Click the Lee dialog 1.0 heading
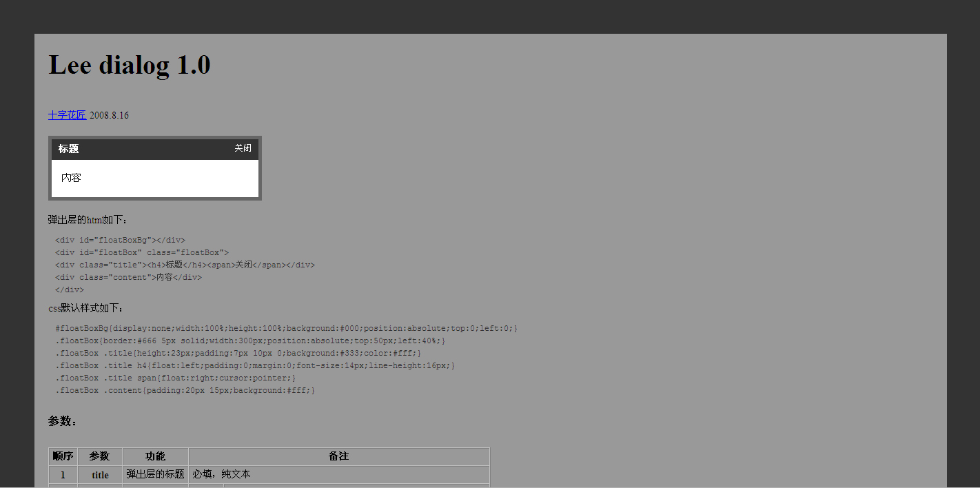Screen dimensions: 980x488 click(130, 65)
